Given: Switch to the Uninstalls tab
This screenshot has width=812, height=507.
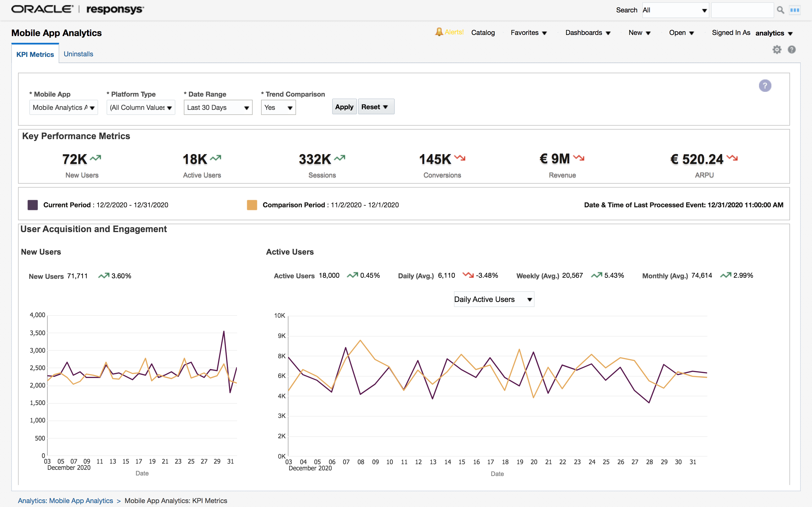Looking at the screenshot, I should tap(78, 54).
